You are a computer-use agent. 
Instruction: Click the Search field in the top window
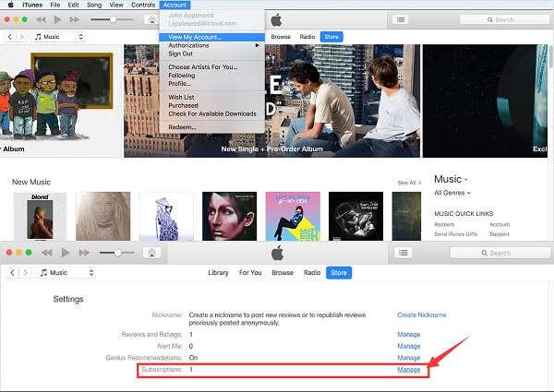[504, 19]
